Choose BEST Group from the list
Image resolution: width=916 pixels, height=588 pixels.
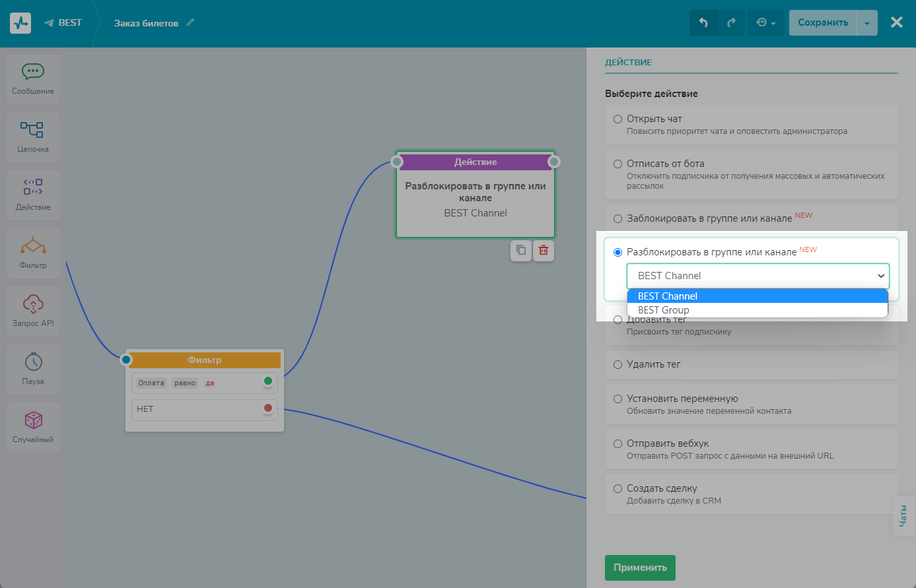coord(757,310)
